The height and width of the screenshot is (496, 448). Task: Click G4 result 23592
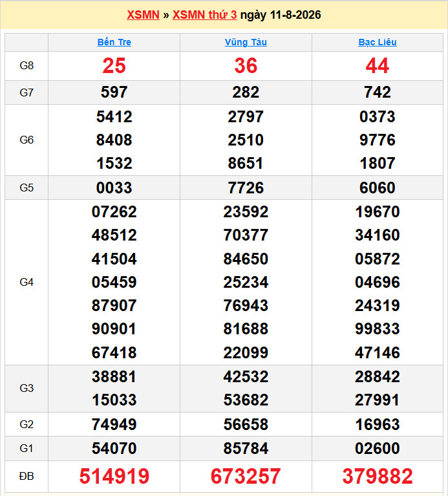246,211
